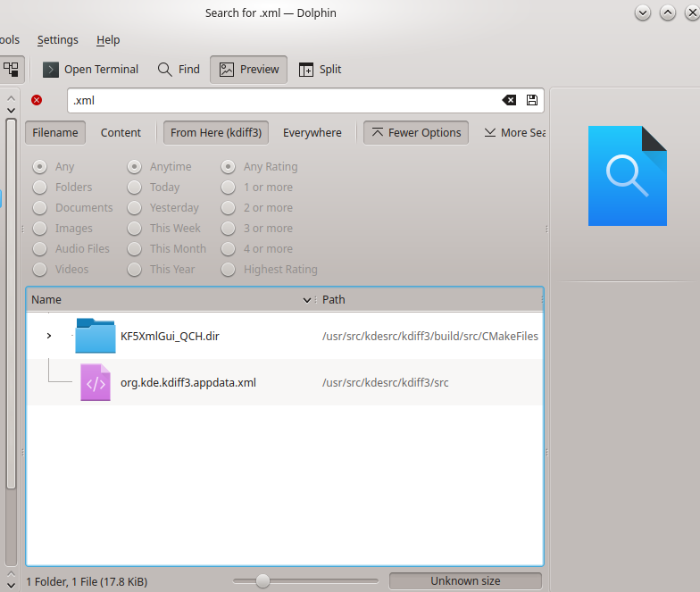Click the CMakeFiles path of KF5XmlGui_QCH.dir
This screenshot has width=700, height=592.
(430, 336)
